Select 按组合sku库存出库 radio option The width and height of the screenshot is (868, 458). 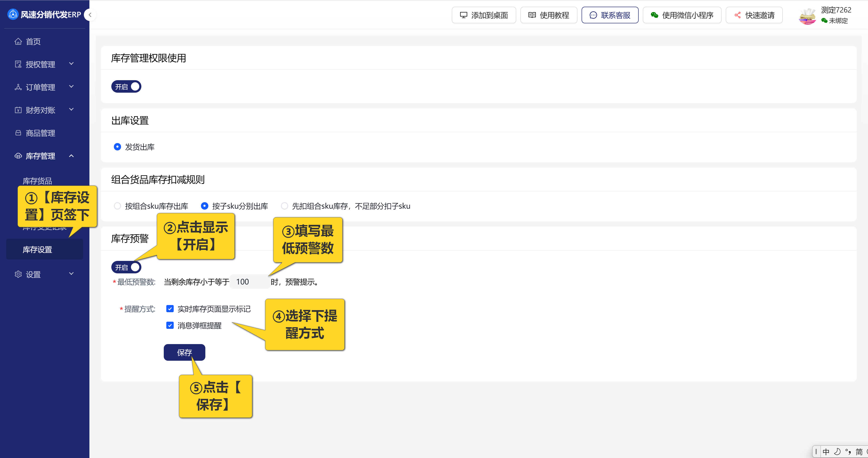coord(117,206)
